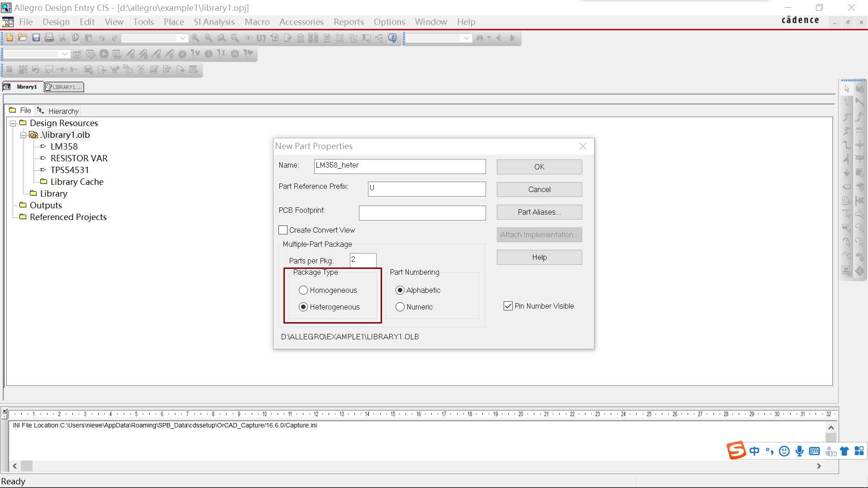Viewport: 868px width, 488px height.
Task: Click the session log scroll-up arrow
Action: click(x=831, y=427)
